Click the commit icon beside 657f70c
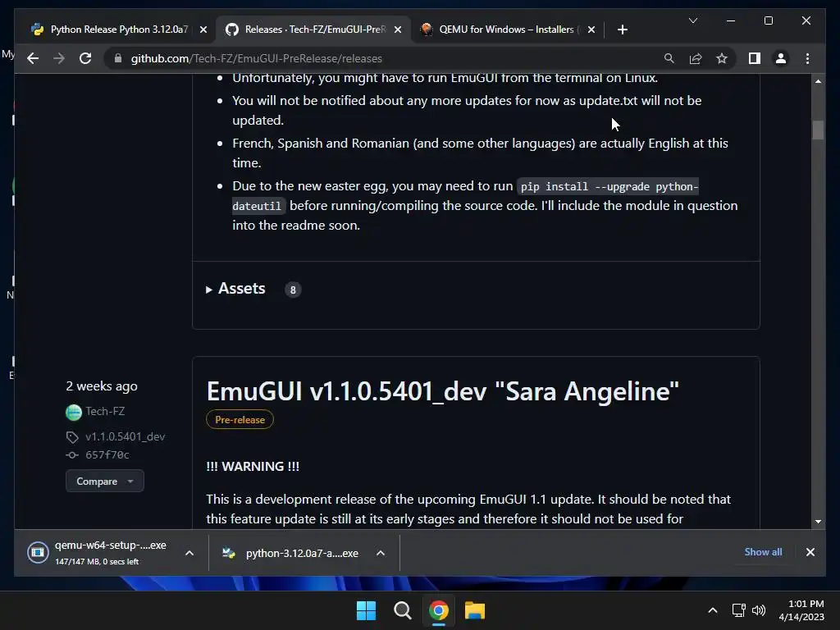The width and height of the screenshot is (840, 630). [72, 454]
